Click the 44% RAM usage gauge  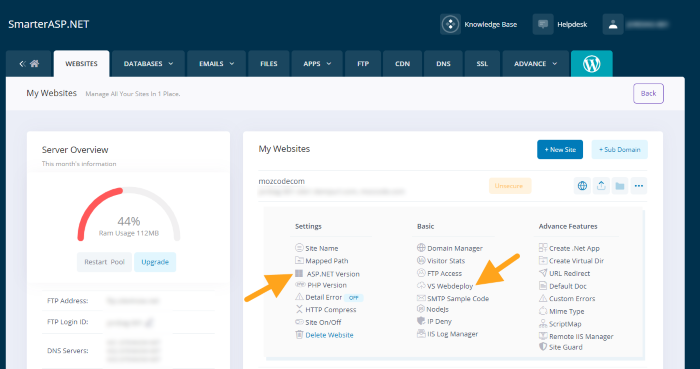pos(129,214)
